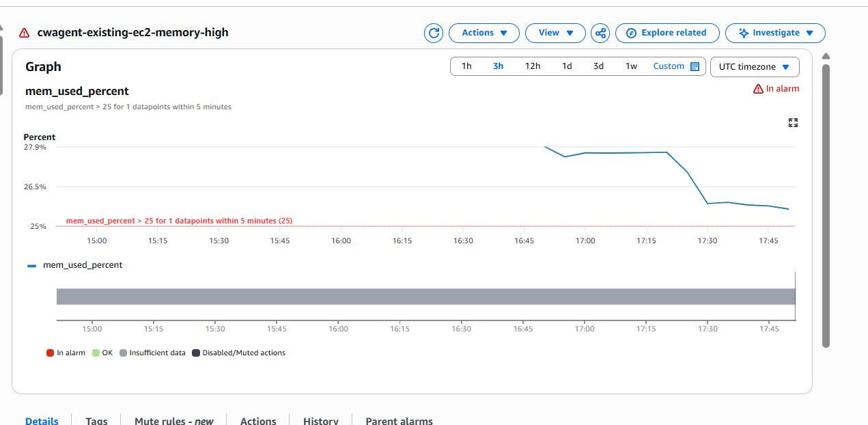Click the 17:30 label on graph x-axis
Screen dimensions: 868x425
(x=708, y=241)
